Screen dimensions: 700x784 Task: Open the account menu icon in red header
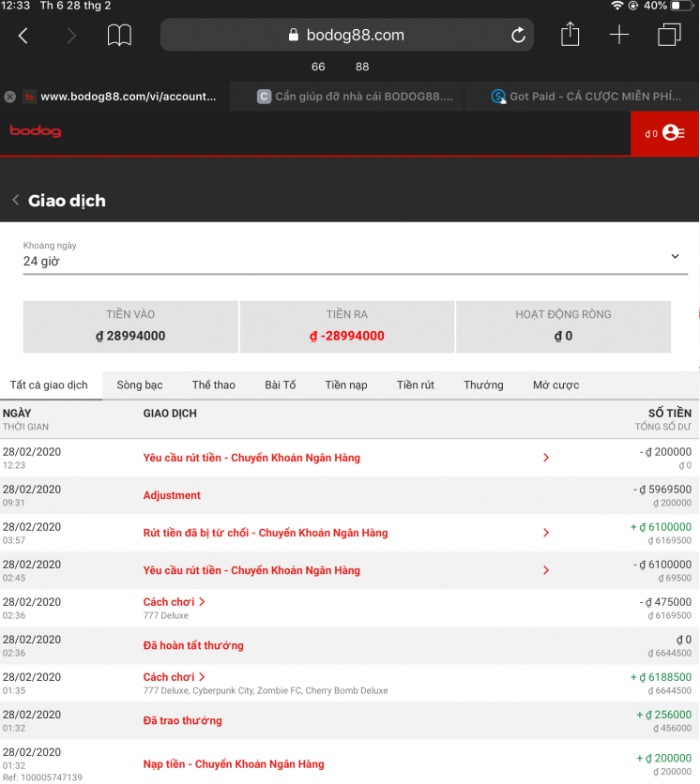tap(673, 133)
